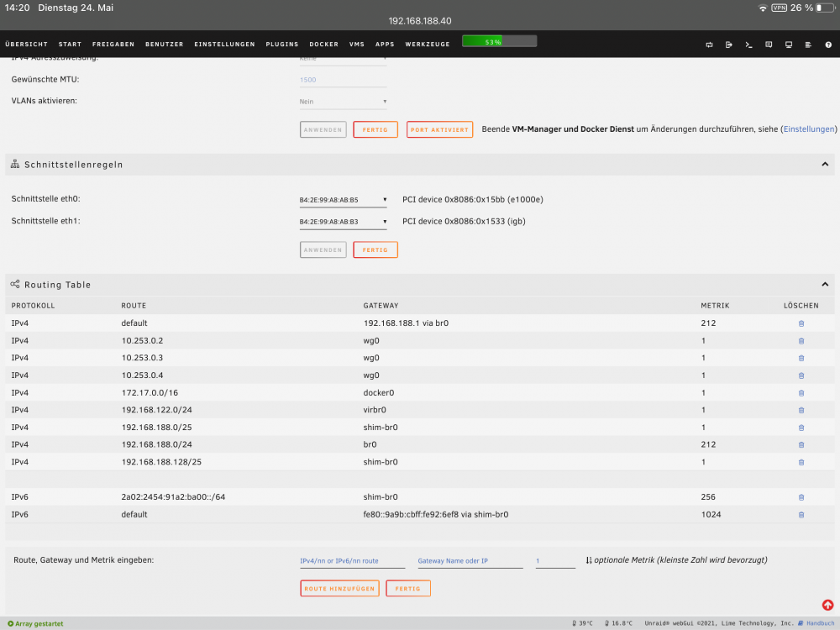
Task: Open the feedback speech-bubble icon
Action: (769, 45)
